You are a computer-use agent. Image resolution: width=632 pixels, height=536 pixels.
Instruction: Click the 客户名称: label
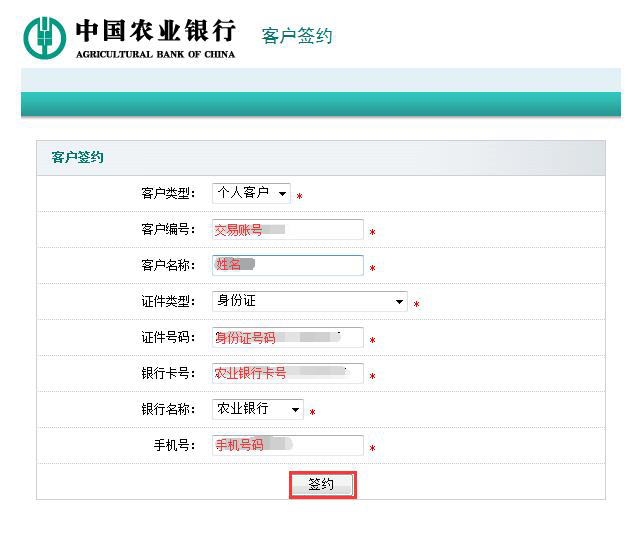(168, 266)
